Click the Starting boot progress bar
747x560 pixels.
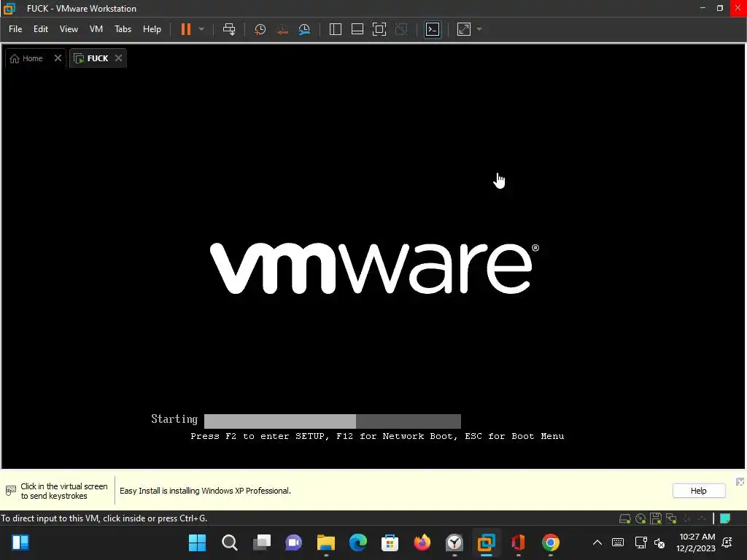pyautogui.click(x=333, y=421)
